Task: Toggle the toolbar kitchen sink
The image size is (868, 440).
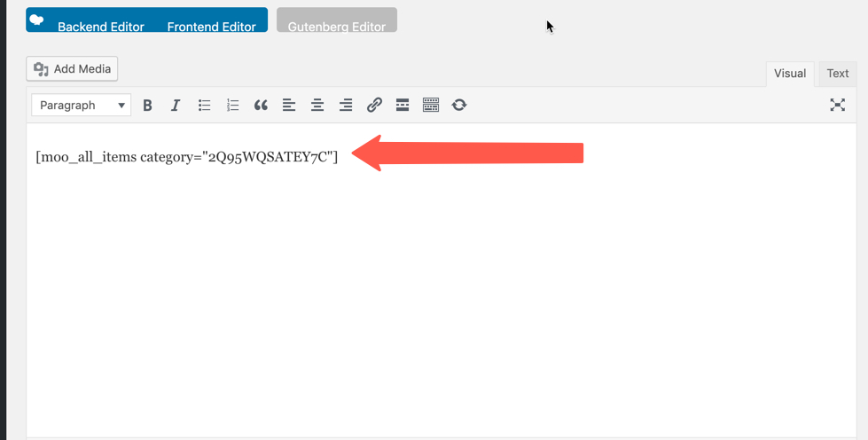Action: [431, 105]
